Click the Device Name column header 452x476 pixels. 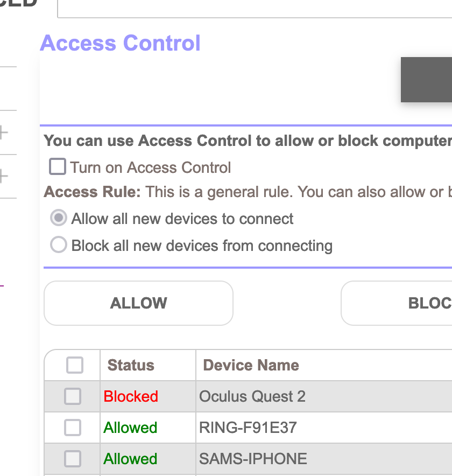(x=251, y=365)
